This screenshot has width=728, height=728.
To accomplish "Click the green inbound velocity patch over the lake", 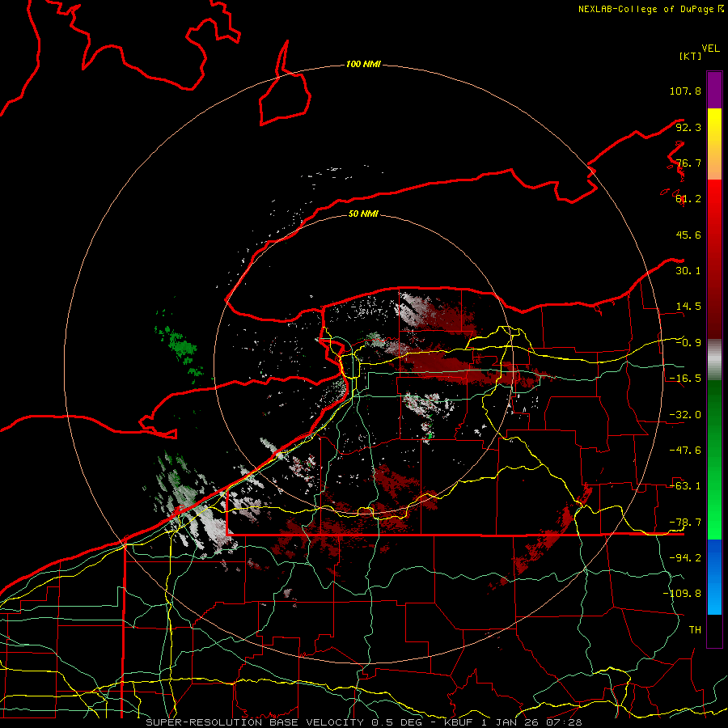I will click(180, 348).
